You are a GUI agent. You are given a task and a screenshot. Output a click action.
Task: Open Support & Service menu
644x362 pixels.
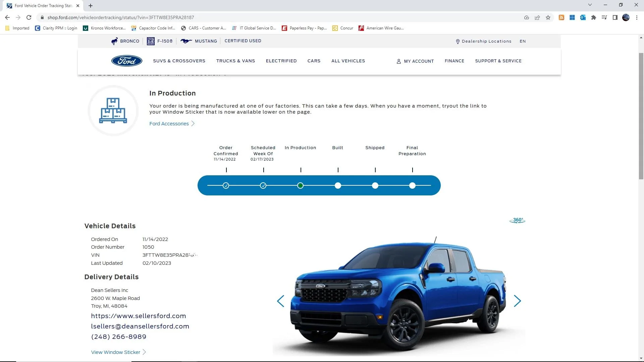pyautogui.click(x=498, y=61)
